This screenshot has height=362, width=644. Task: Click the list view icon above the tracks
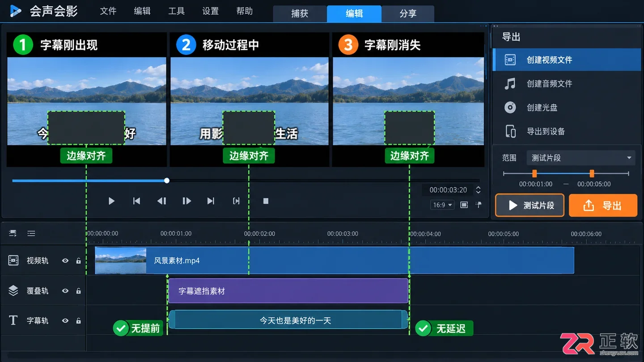tap(31, 233)
